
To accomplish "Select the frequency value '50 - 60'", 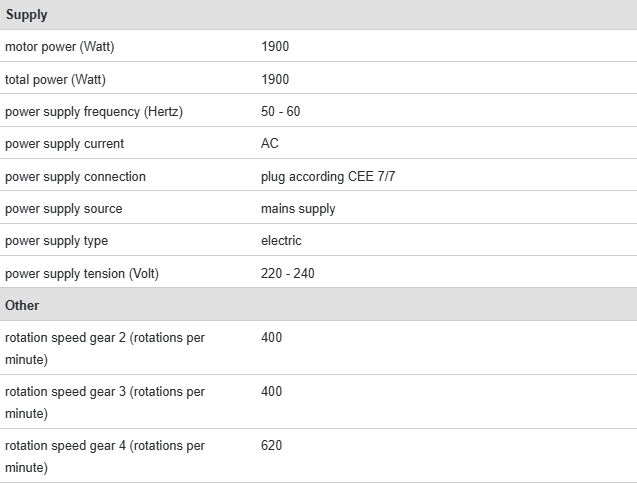I will [x=280, y=111].
